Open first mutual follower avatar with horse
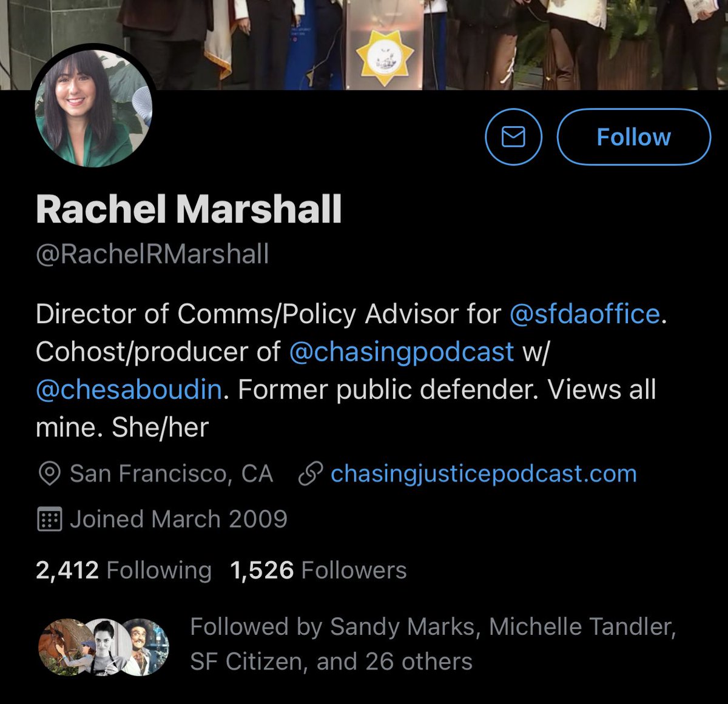The width and height of the screenshot is (728, 704). pos(59,647)
